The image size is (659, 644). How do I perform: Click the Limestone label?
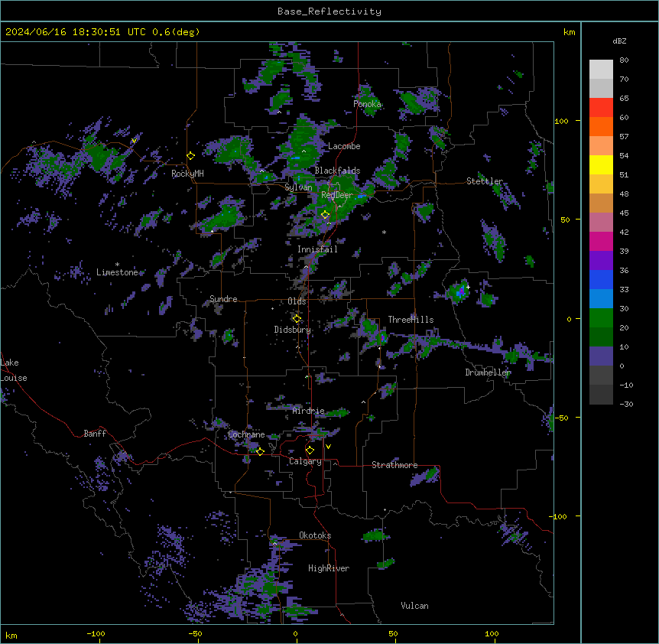click(117, 272)
